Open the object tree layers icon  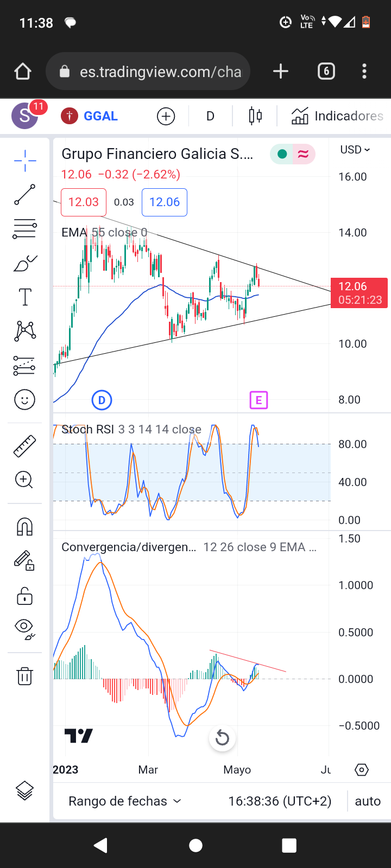coord(25,790)
